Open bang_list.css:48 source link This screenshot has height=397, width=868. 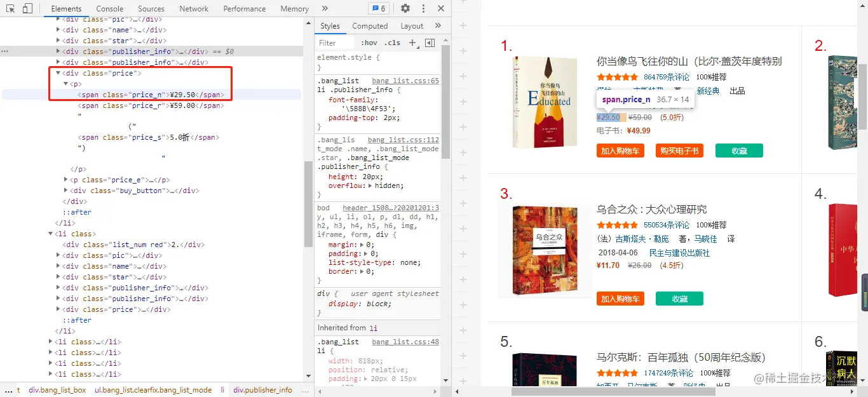[405, 342]
